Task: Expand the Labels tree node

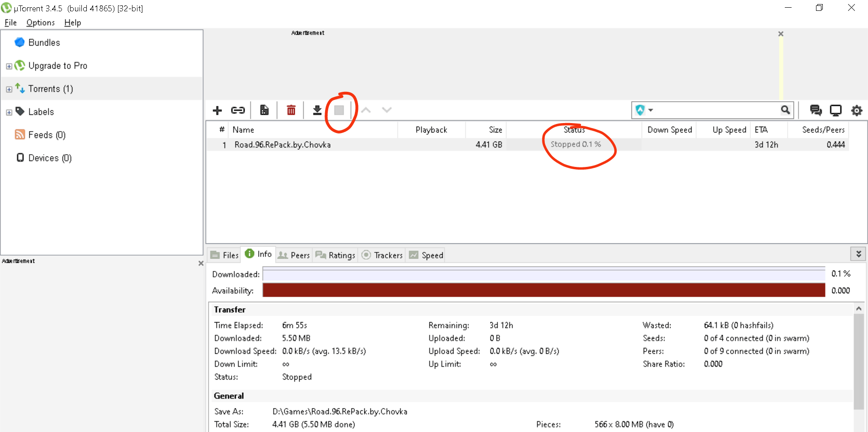Action: click(x=9, y=112)
